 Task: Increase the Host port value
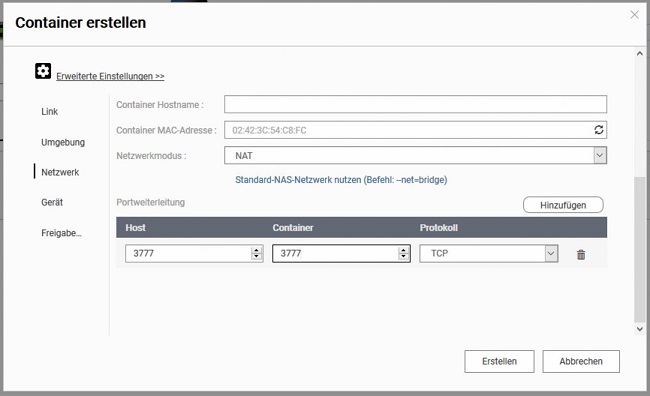tap(257, 250)
